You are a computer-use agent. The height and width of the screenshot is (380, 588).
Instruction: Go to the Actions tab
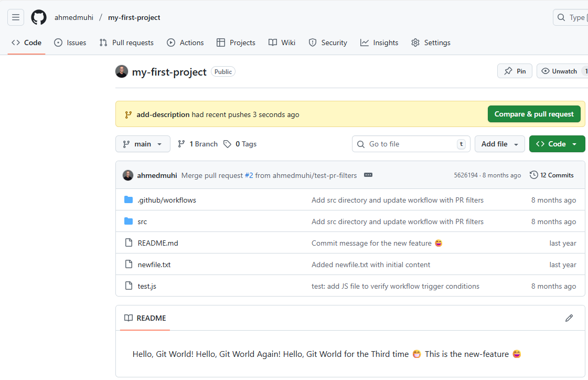pyautogui.click(x=185, y=43)
